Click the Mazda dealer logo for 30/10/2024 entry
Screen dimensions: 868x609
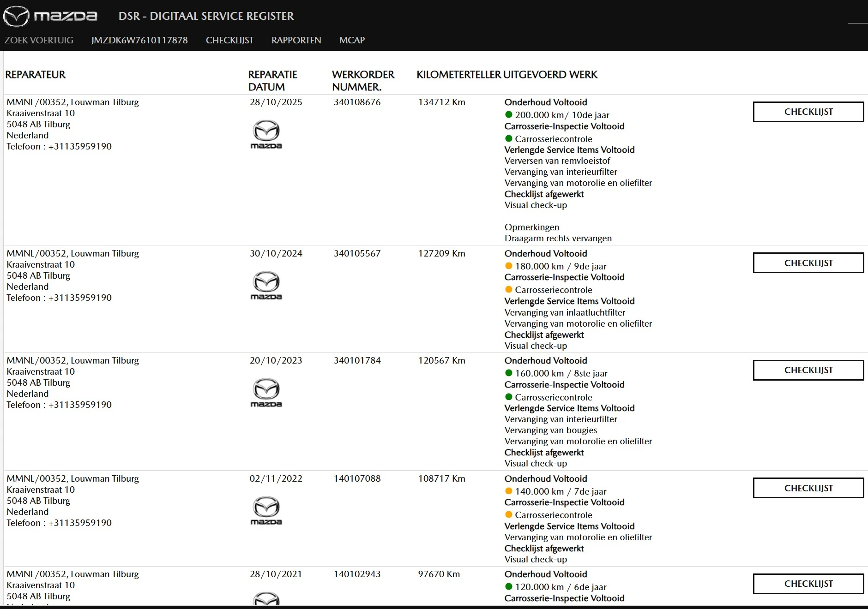pos(266,286)
